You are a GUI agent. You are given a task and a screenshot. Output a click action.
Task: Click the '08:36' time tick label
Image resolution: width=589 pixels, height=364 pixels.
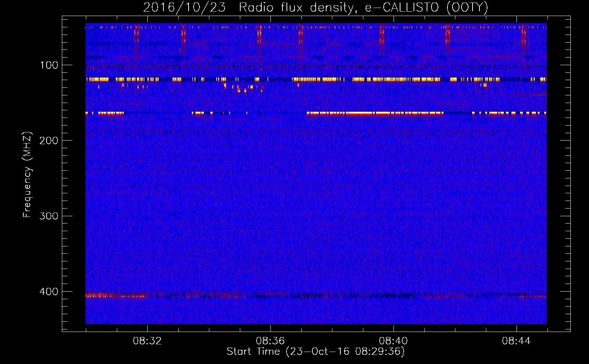[270, 341]
